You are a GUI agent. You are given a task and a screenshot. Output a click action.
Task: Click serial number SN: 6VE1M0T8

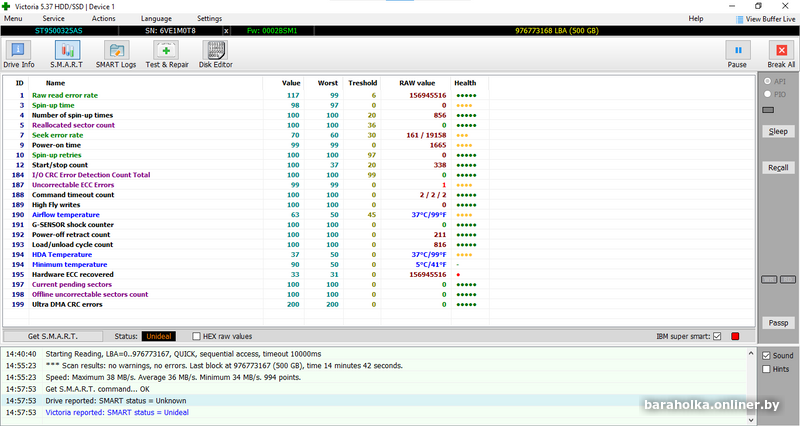(x=170, y=31)
